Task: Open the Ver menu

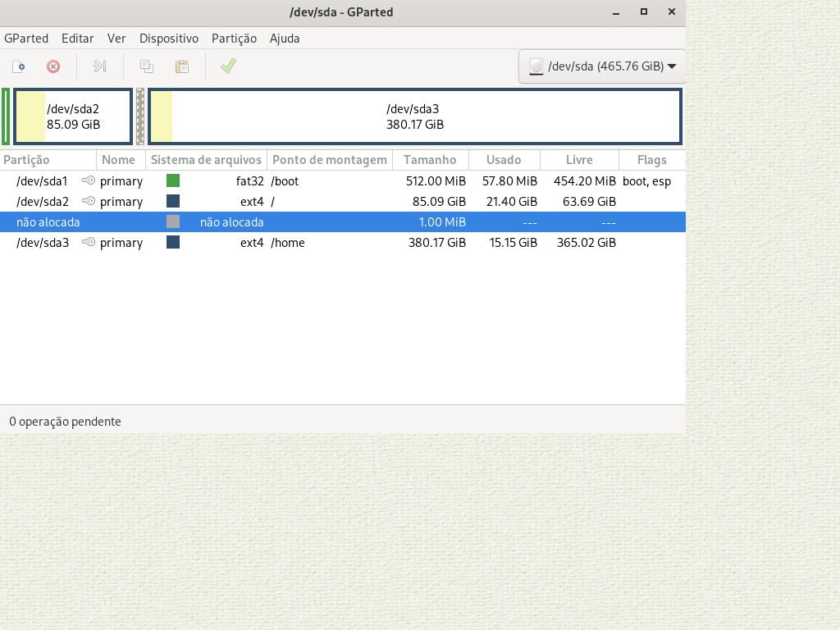Action: [x=116, y=39]
